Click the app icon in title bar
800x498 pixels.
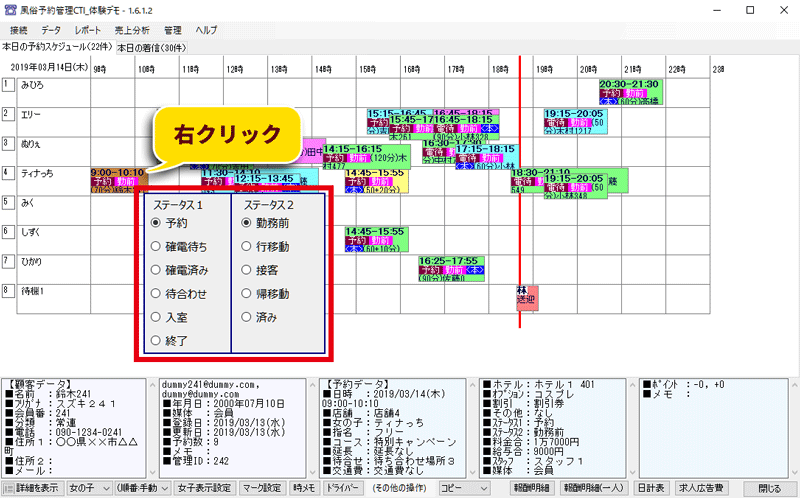[x=9, y=9]
